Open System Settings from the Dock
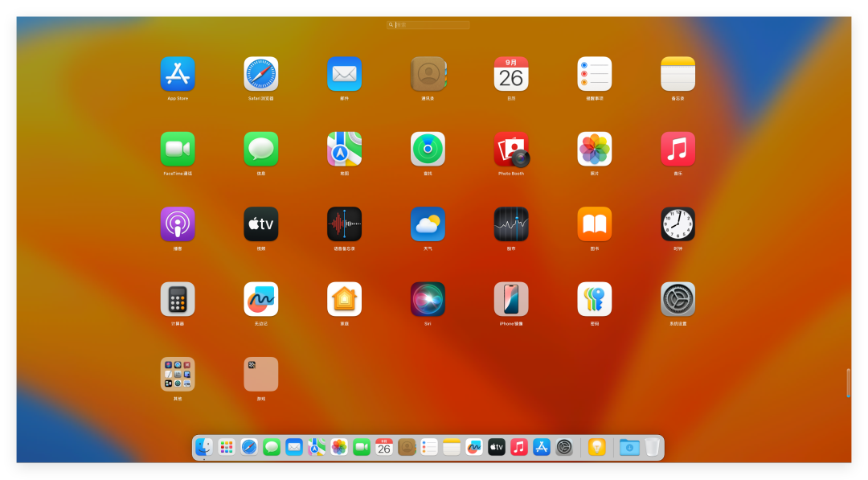Screen dimensions: 868x480 [564, 447]
